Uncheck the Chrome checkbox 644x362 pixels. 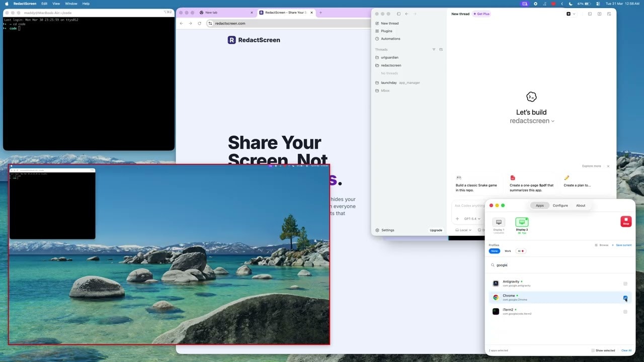(x=625, y=298)
